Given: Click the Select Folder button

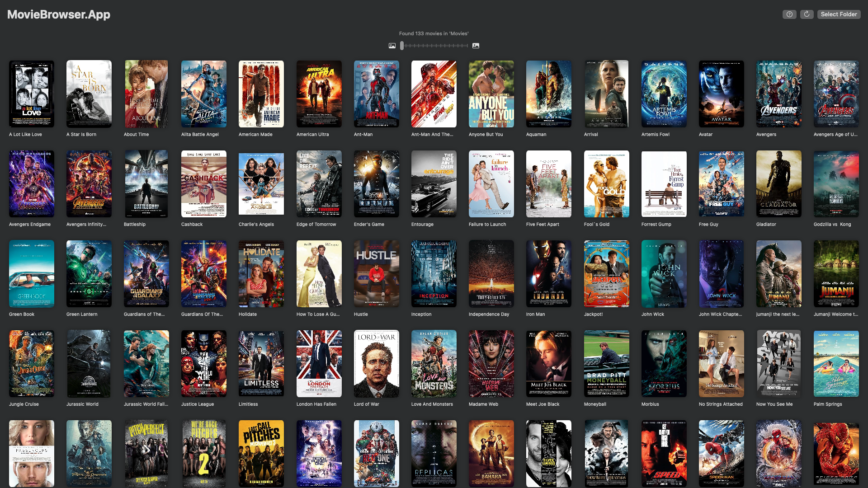Looking at the screenshot, I should [839, 14].
